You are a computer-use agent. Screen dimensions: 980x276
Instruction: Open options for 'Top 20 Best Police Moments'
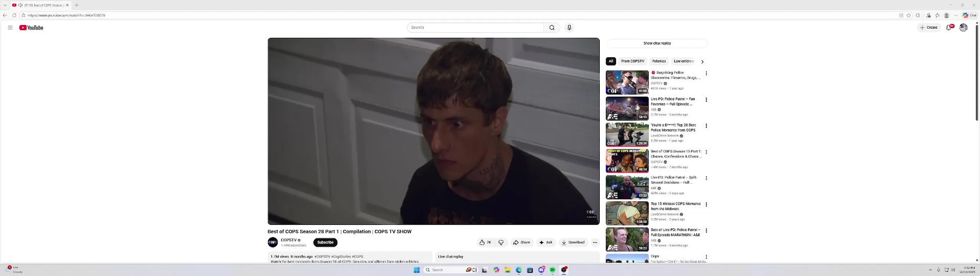click(706, 126)
